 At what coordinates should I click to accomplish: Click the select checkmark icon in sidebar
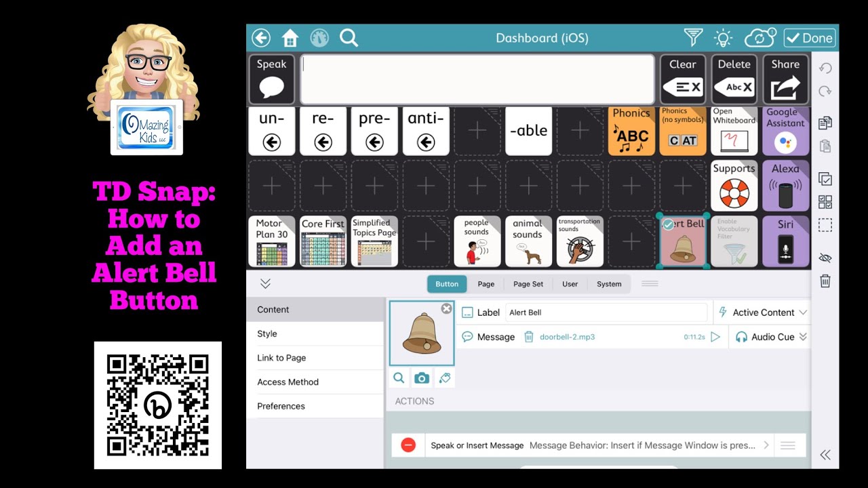pyautogui.click(x=825, y=179)
